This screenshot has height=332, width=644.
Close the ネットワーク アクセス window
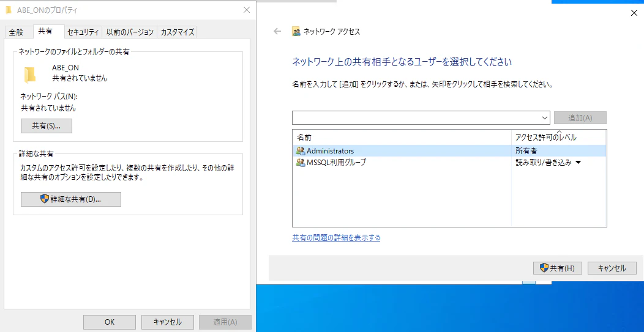point(634,13)
